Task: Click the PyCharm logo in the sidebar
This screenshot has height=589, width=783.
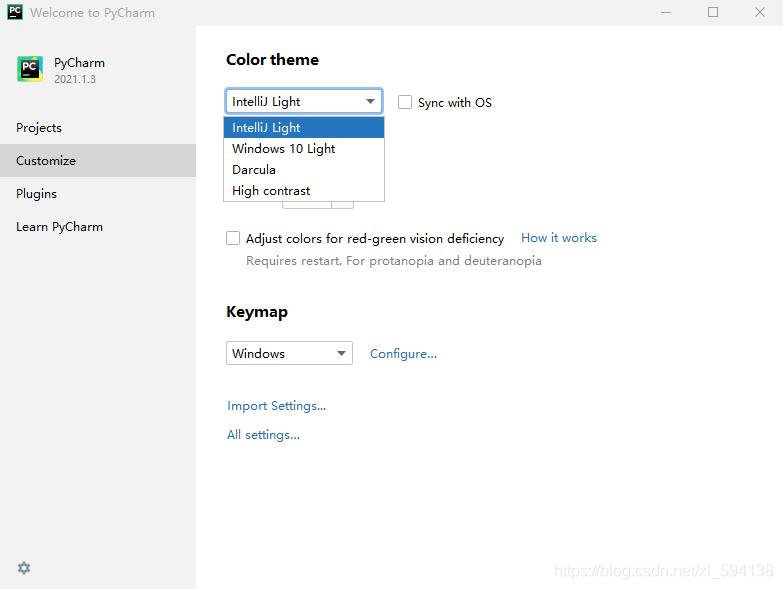Action: (30, 69)
